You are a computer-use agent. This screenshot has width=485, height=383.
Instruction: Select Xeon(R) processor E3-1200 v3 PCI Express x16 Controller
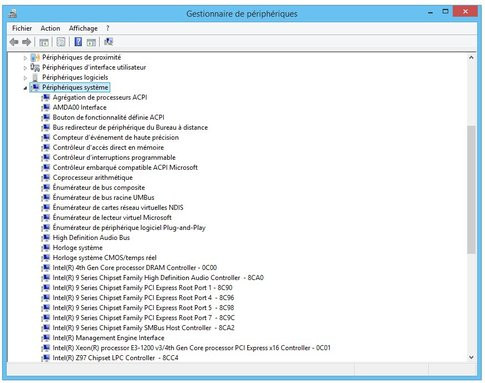[192, 348]
